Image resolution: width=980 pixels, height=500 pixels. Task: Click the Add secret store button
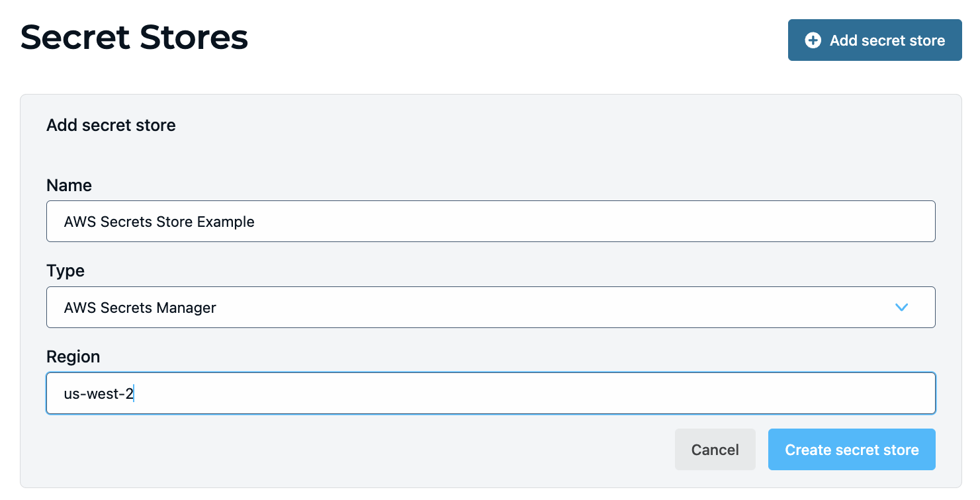(874, 40)
